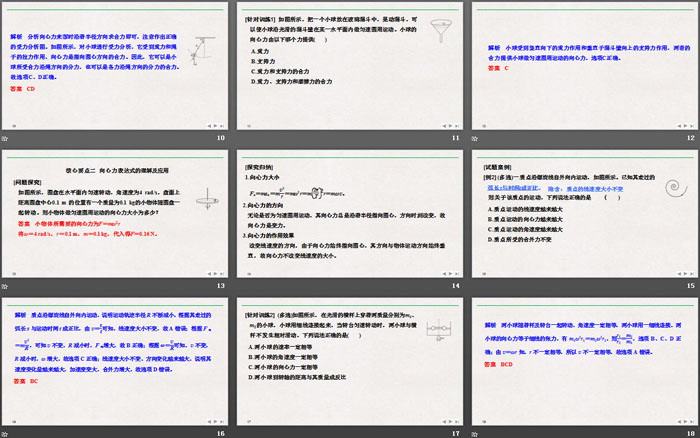Select slide 11 thumbnail with funnel diagram
This screenshot has width=700, height=438.
point(350,66)
